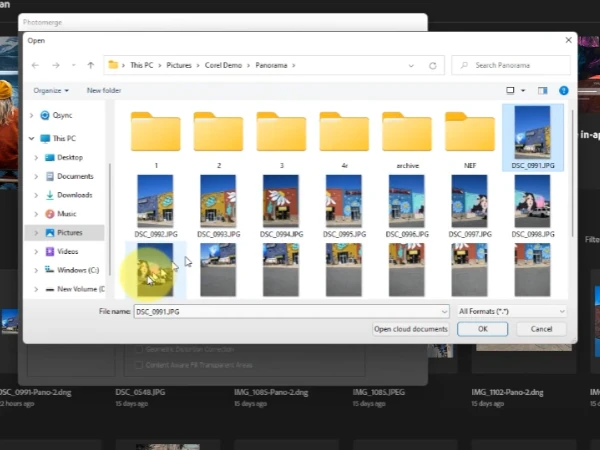This screenshot has width=600, height=450.
Task: Open the archive folder
Action: click(407, 140)
